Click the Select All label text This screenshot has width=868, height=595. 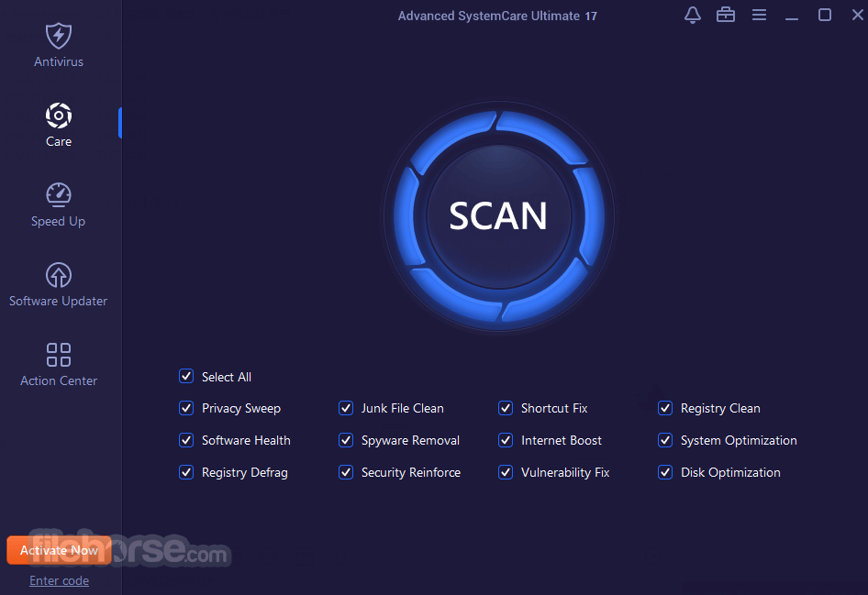tap(227, 377)
